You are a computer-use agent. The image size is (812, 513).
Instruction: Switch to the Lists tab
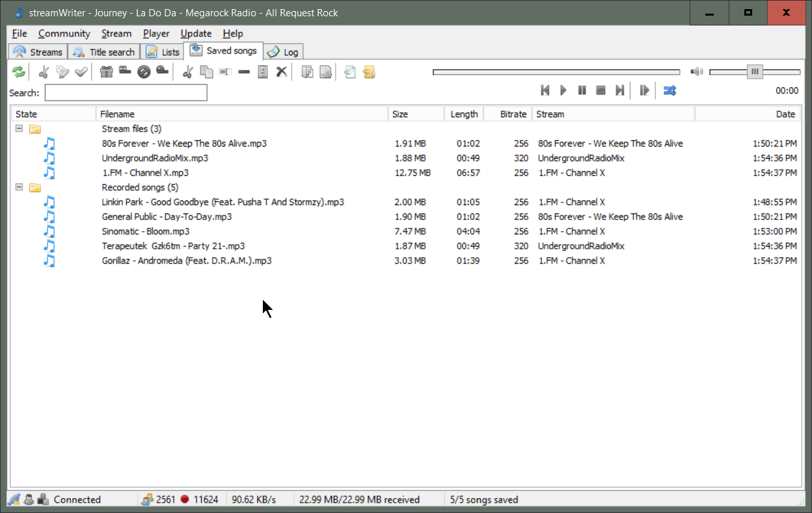pyautogui.click(x=163, y=52)
